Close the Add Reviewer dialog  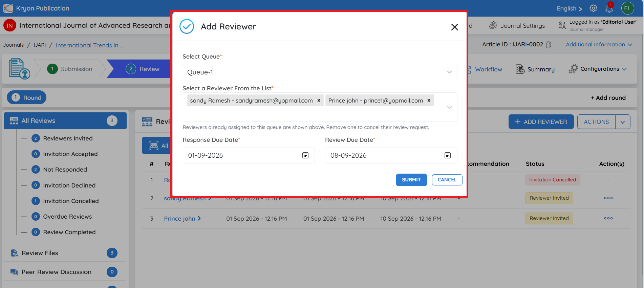454,27
